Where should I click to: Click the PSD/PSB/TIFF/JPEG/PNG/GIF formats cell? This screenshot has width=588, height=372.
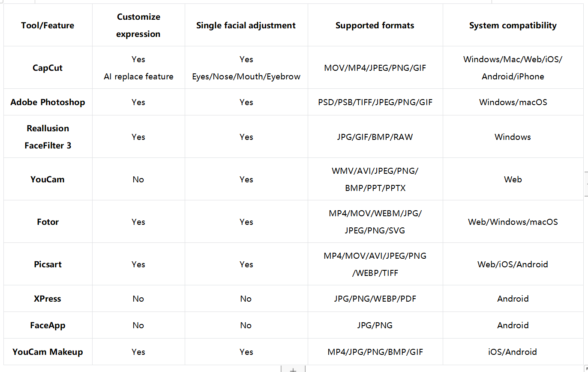375,102
